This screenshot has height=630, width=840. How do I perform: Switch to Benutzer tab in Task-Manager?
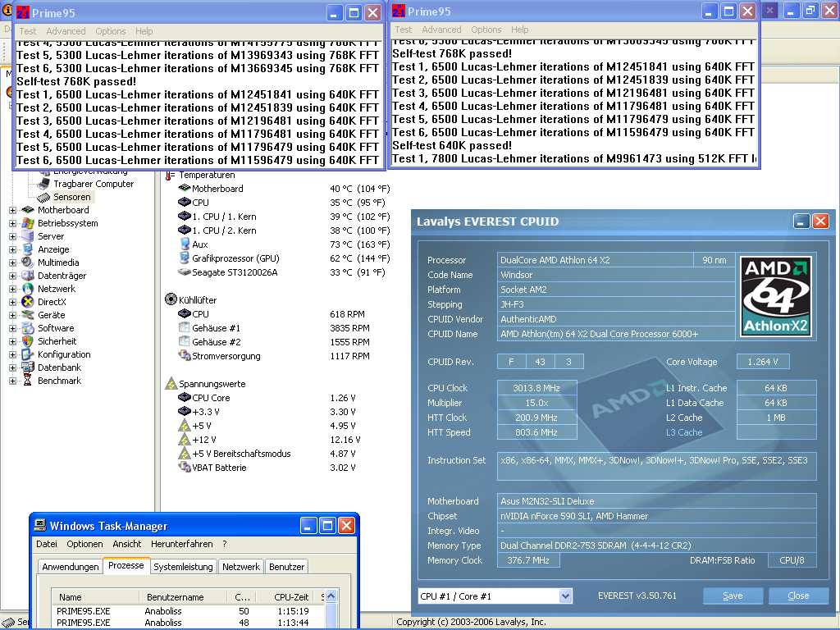[286, 567]
